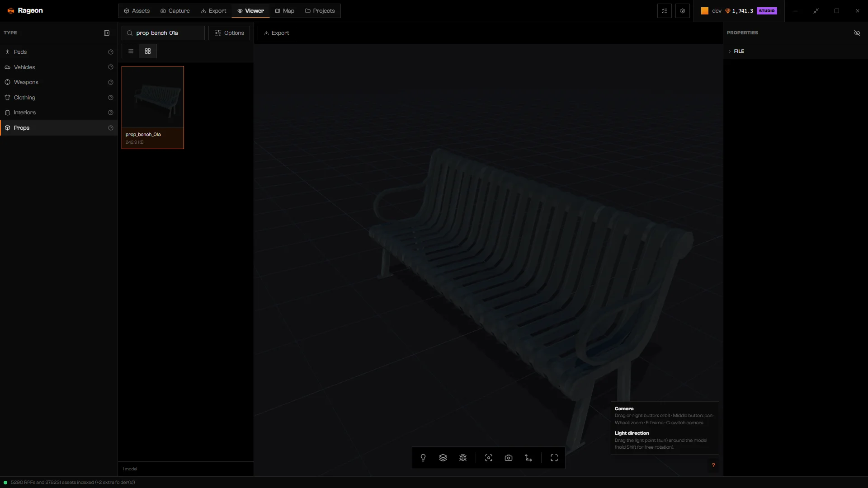868x488 pixels.
Task: Hide the Properties panel via eye icon
Action: point(857,33)
